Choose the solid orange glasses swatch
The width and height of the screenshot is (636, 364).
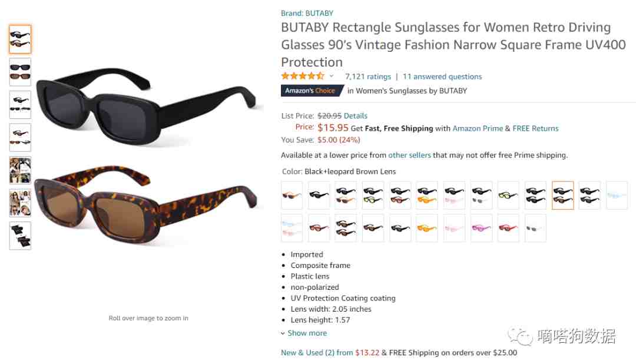427,228
